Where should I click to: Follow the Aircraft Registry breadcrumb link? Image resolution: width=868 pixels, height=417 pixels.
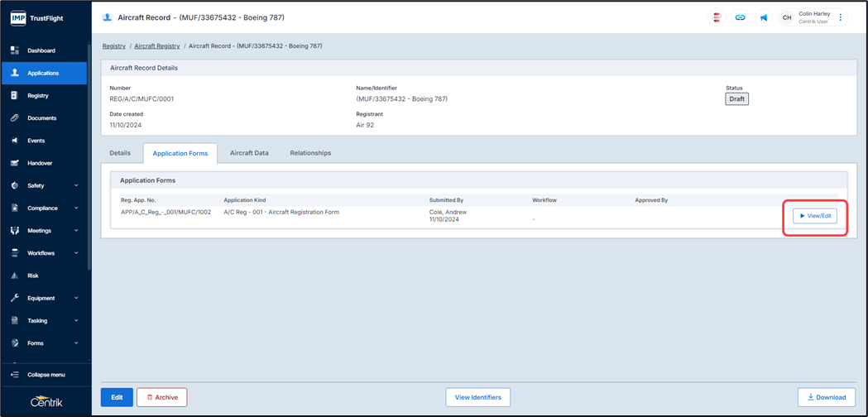(x=156, y=46)
